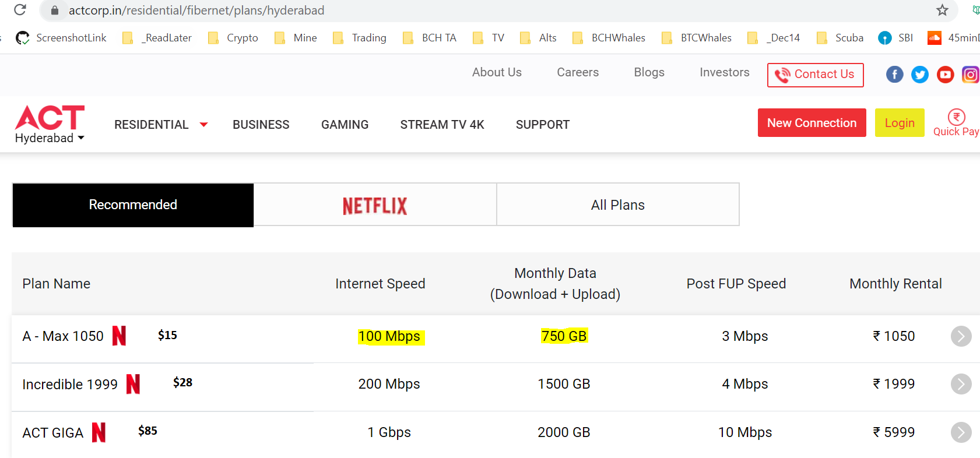Expand the Incredible 1999 plan arrow
This screenshot has width=980, height=458.
click(961, 384)
